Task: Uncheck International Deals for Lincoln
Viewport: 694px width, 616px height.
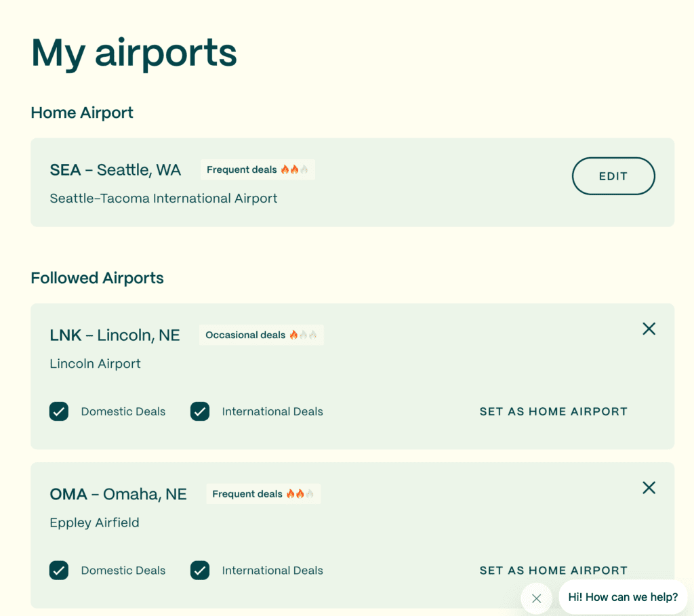Action: coord(200,411)
